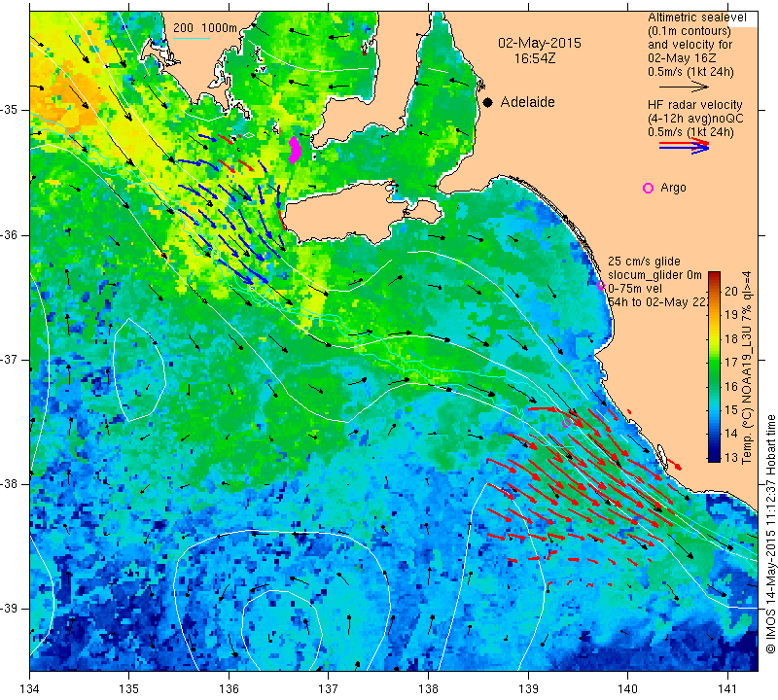778x700 pixels.
Task: Click the black Adelaide city dot marker
Action: point(488,102)
